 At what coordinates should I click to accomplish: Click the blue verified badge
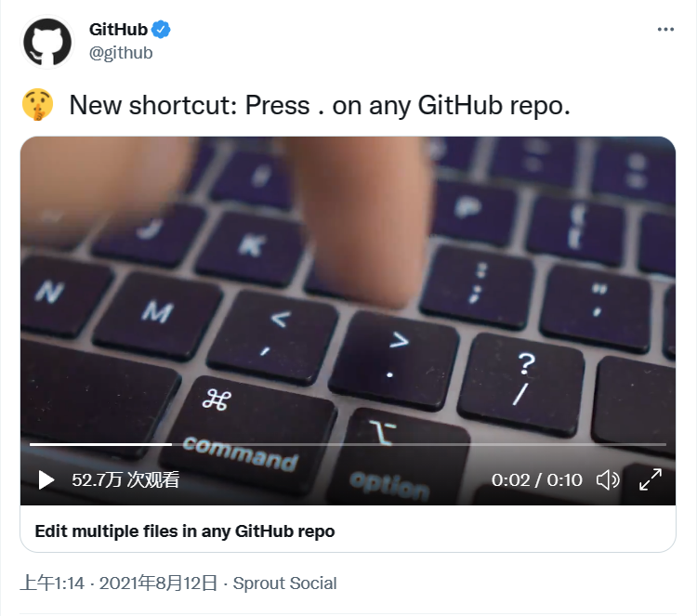pyautogui.click(x=161, y=30)
